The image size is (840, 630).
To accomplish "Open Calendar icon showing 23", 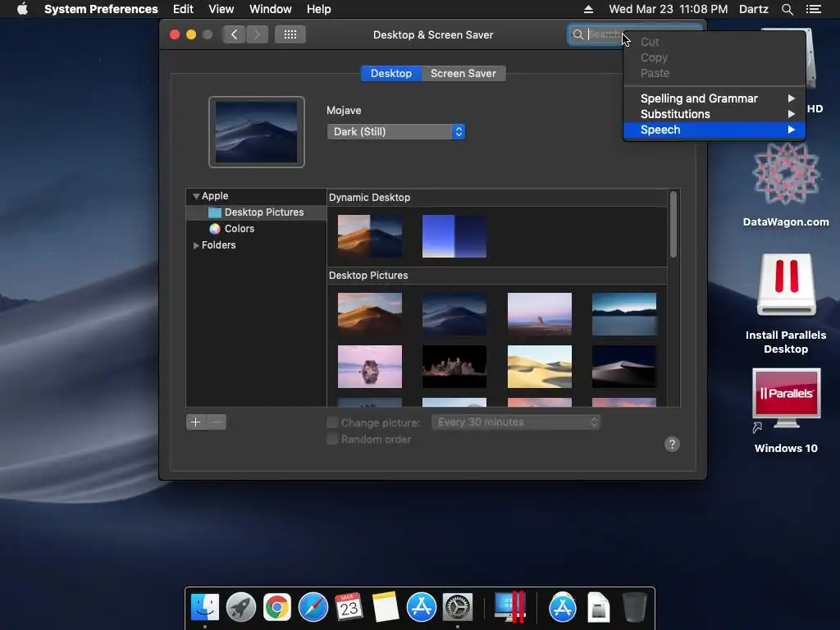I will tap(349, 608).
